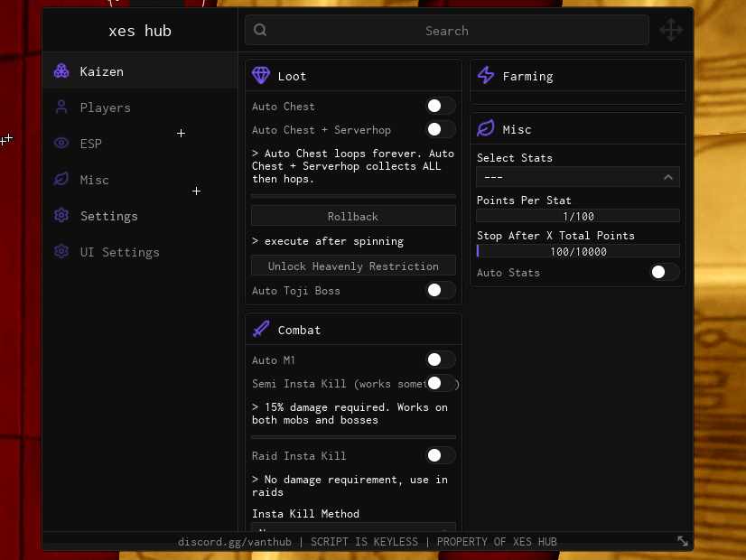Click the '15% damage required' description
The image size is (746, 560).
350,414
